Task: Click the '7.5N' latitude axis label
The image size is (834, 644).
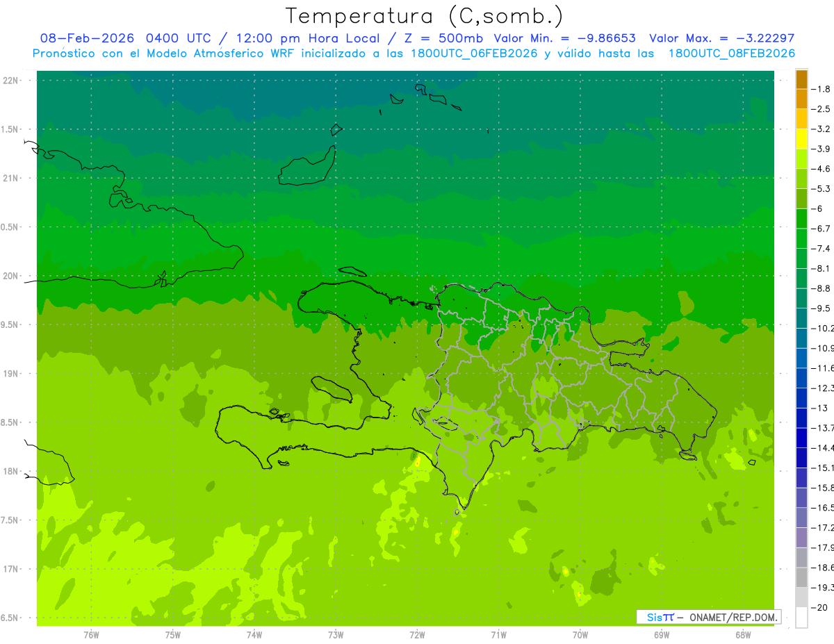Action: [x=10, y=520]
